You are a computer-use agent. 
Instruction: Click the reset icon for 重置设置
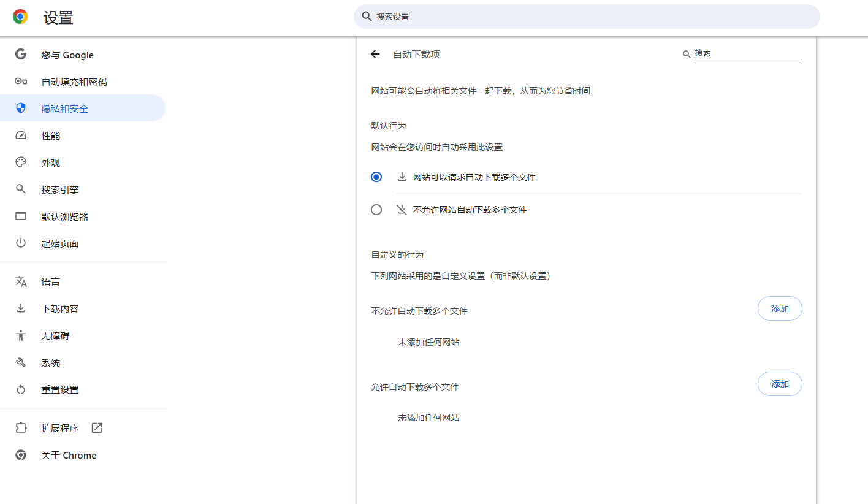21,389
